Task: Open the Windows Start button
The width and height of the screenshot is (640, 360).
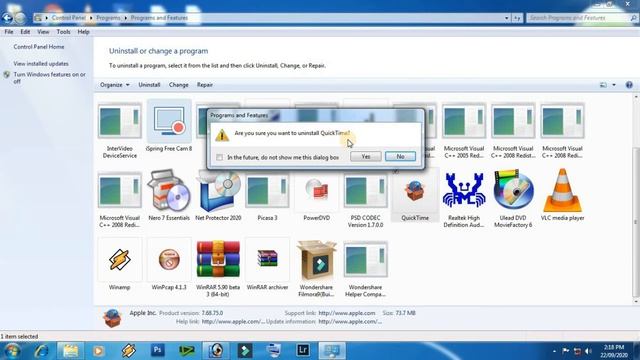Action: pyautogui.click(x=12, y=351)
